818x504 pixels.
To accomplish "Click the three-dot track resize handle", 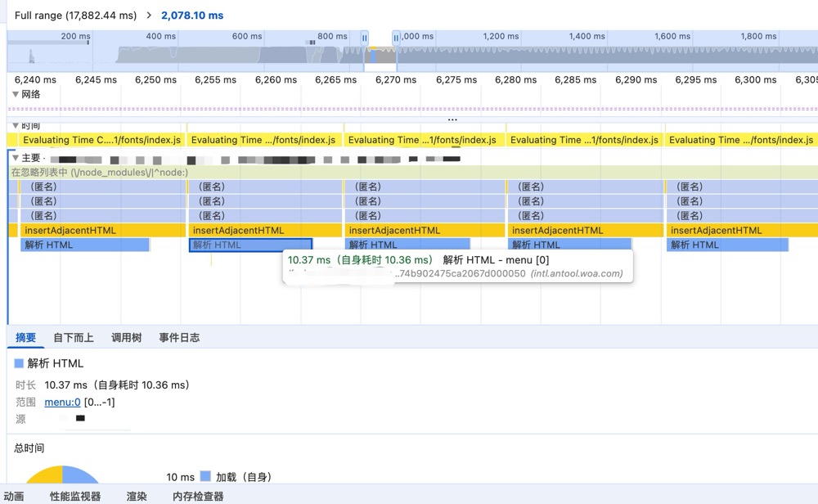I will [x=452, y=119].
